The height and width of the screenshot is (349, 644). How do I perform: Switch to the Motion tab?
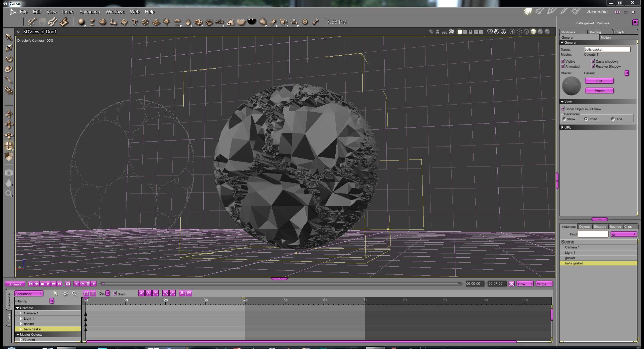[618, 37]
